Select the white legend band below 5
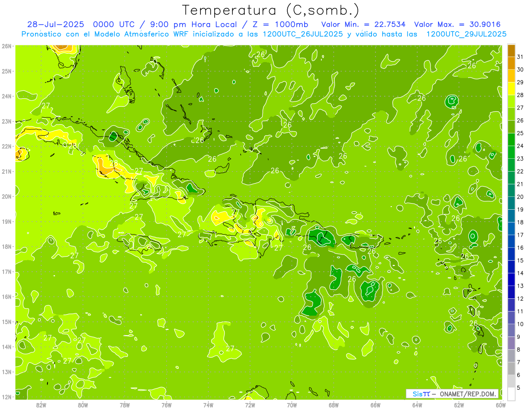The image size is (532, 411). (511, 394)
